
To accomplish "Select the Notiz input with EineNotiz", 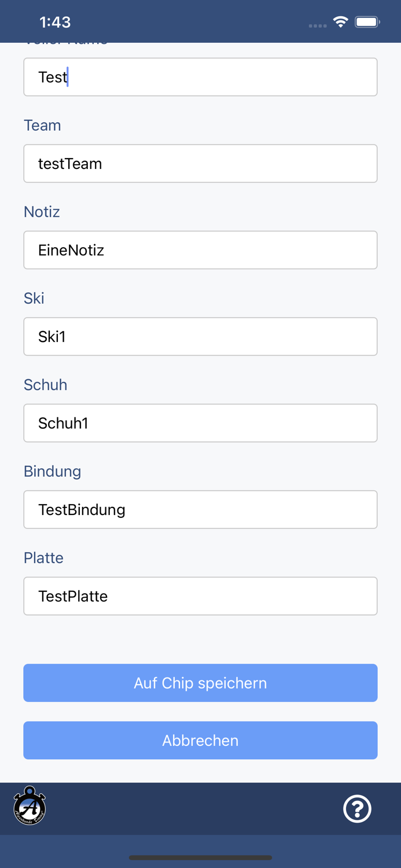I will [200, 250].
